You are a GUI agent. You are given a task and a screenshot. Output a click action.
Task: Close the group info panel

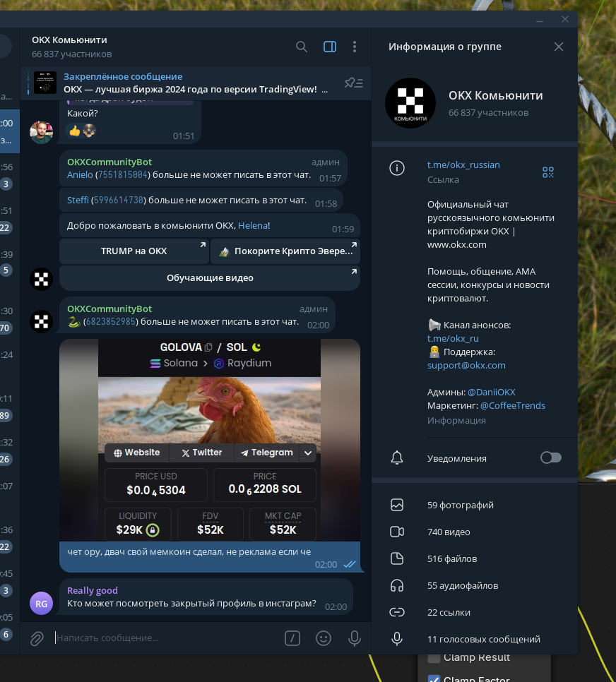tap(559, 47)
